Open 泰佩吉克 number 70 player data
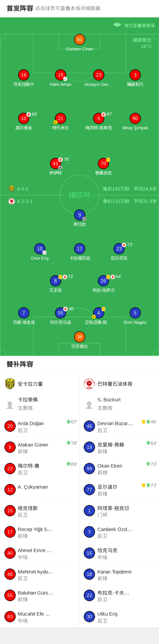Screen dimensions: 159x644 103,163
